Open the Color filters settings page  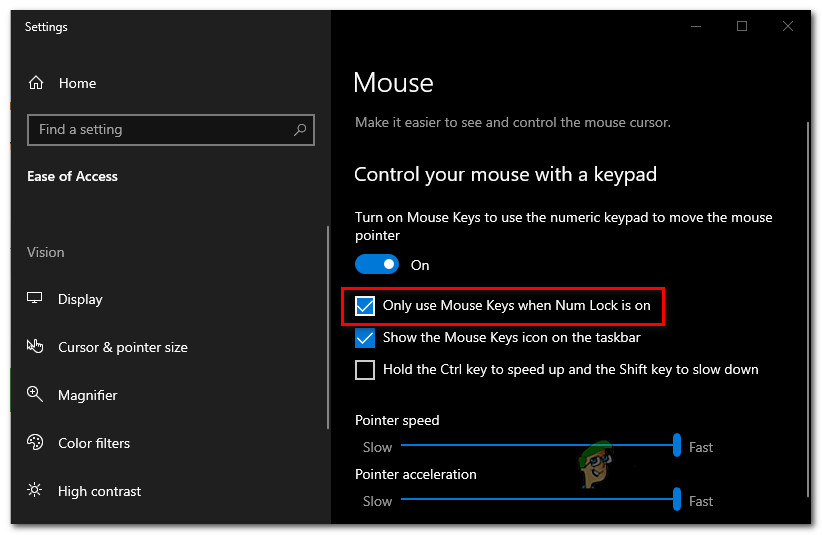[x=94, y=443]
